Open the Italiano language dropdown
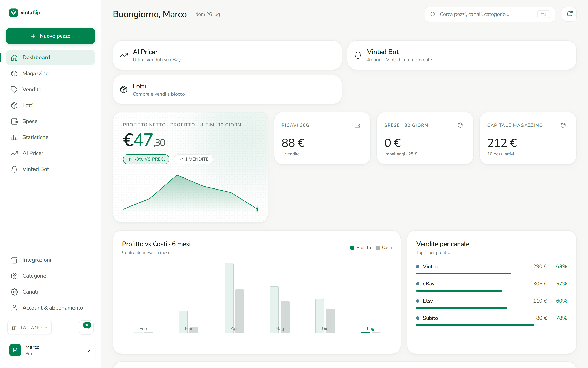 (x=29, y=328)
